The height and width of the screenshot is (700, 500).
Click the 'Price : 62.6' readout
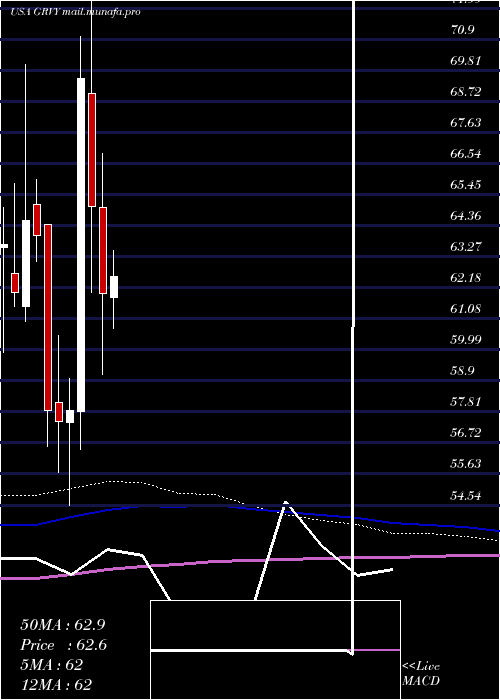point(64,645)
